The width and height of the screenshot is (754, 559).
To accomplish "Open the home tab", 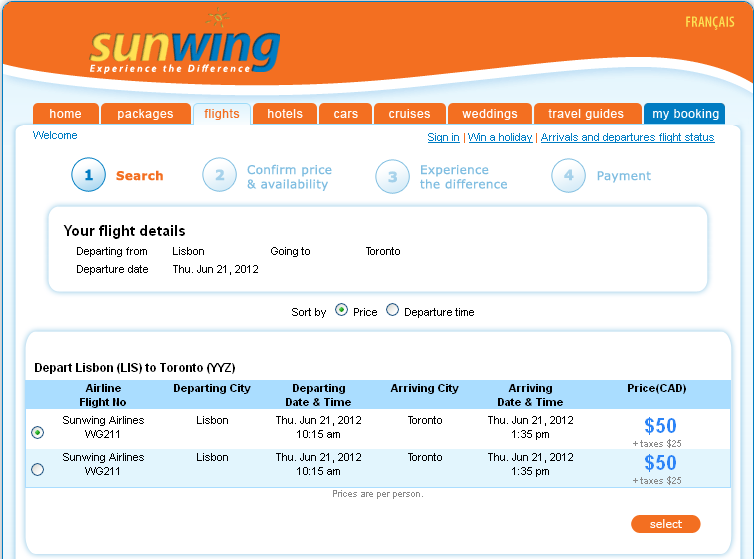I will point(65,114).
